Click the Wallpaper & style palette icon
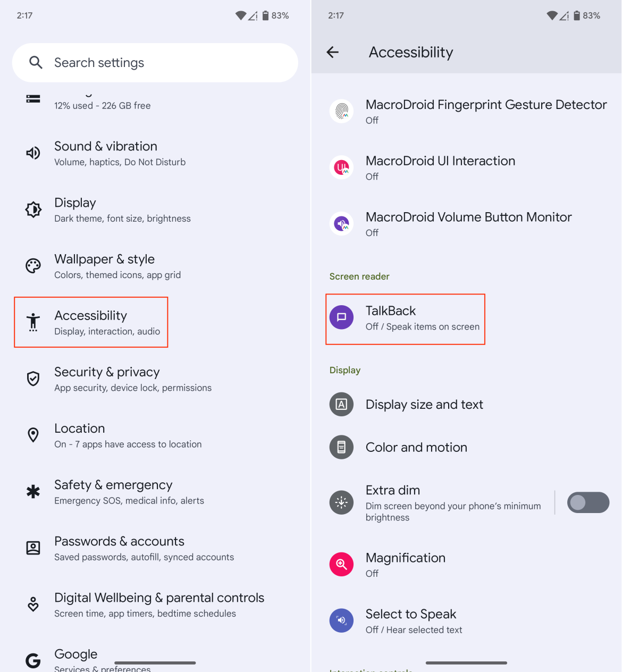The image size is (622, 672). click(x=33, y=266)
